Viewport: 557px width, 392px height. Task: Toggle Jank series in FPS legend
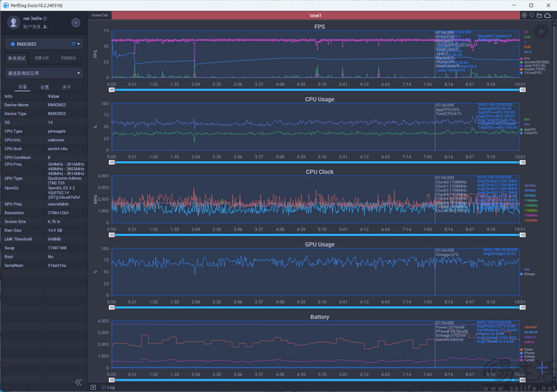pos(532,65)
